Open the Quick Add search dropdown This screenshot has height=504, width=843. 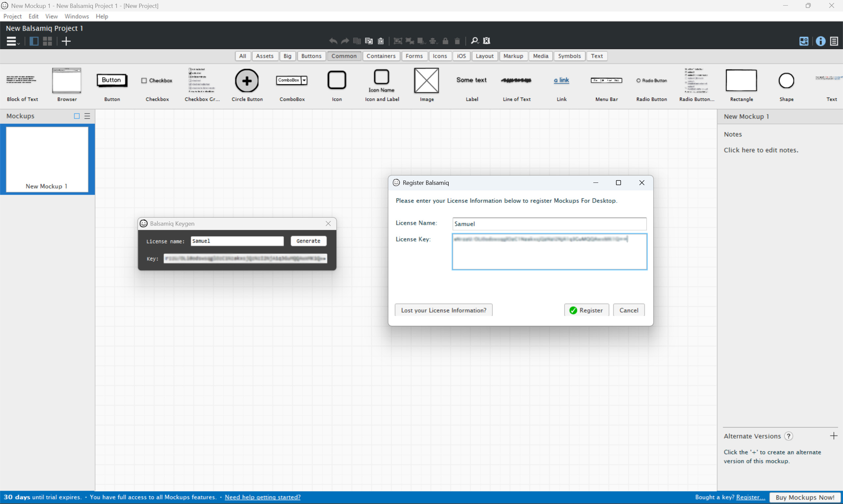[474, 41]
